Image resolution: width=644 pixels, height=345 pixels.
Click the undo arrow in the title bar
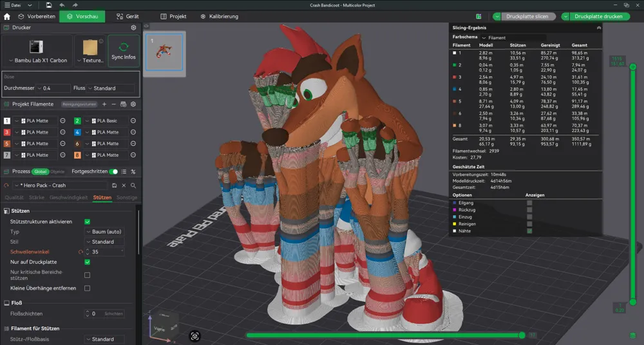pyautogui.click(x=62, y=5)
